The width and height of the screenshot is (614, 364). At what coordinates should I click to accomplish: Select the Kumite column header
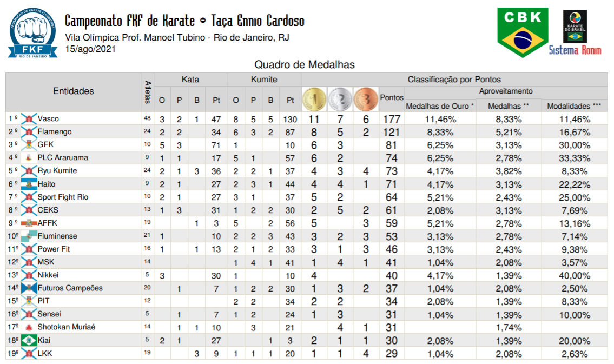(x=263, y=80)
